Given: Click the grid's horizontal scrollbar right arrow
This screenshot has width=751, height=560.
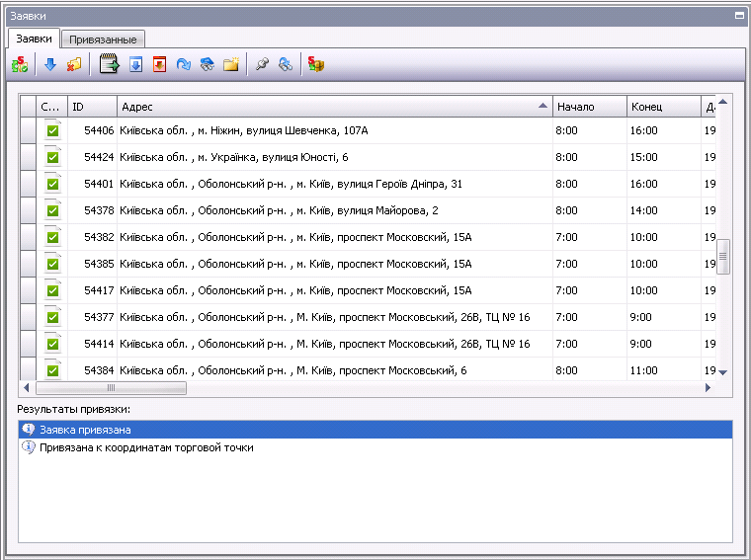Looking at the screenshot, I should pyautogui.click(x=708, y=388).
